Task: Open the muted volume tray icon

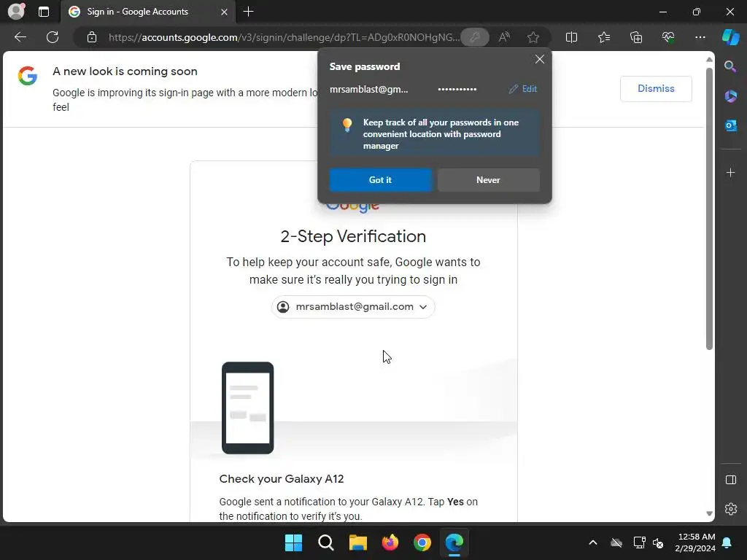Action: 659,542
